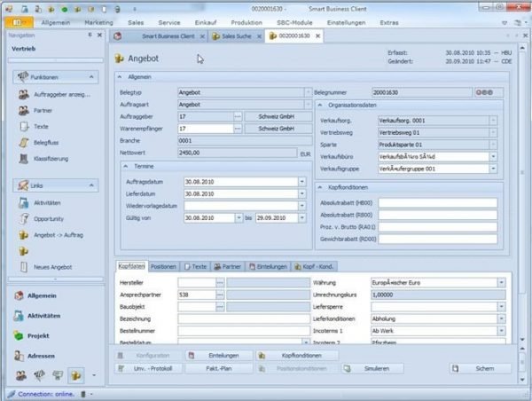The width and height of the screenshot is (532, 401).
Task: Click the green circle quick-access icon
Action: pos(64,9)
